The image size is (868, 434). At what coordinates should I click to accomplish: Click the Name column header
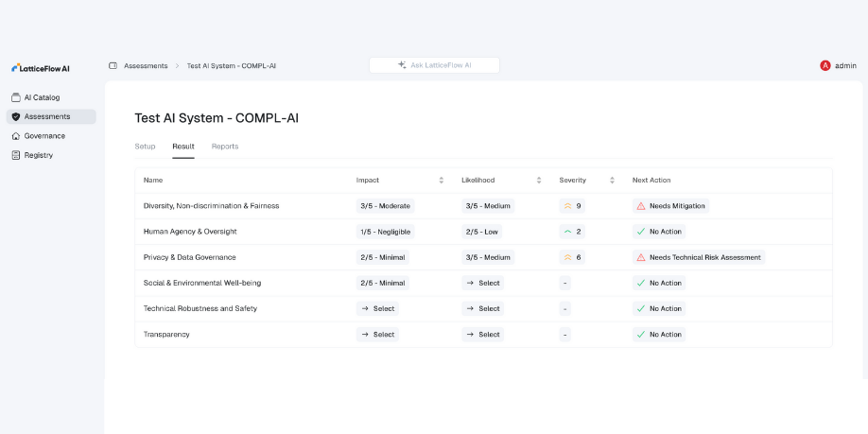click(153, 181)
